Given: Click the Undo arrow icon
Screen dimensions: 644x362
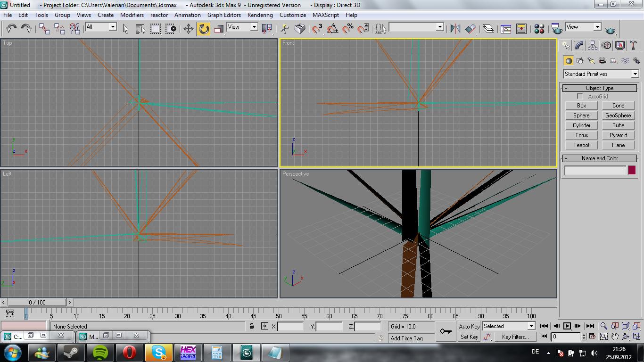Looking at the screenshot, I should click(x=11, y=28).
